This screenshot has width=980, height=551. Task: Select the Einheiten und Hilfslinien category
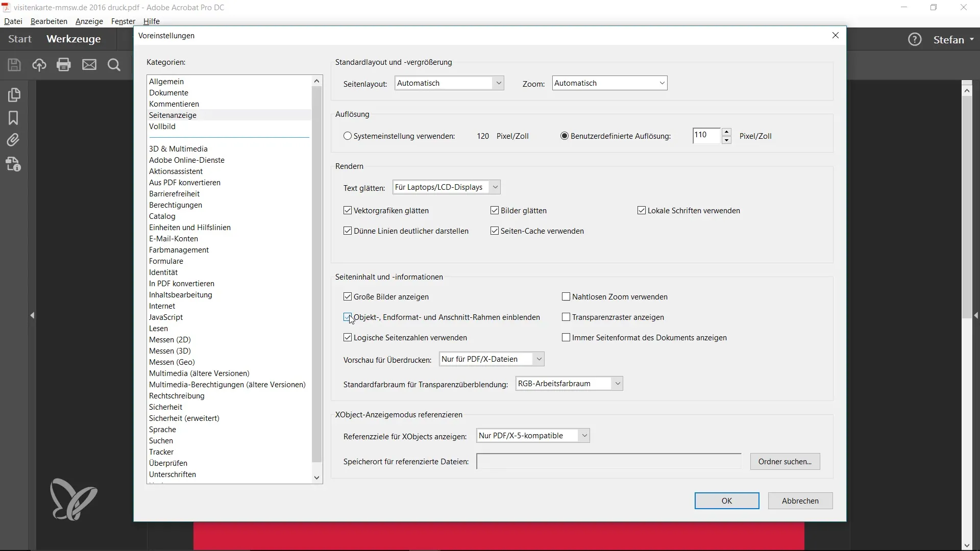click(190, 228)
